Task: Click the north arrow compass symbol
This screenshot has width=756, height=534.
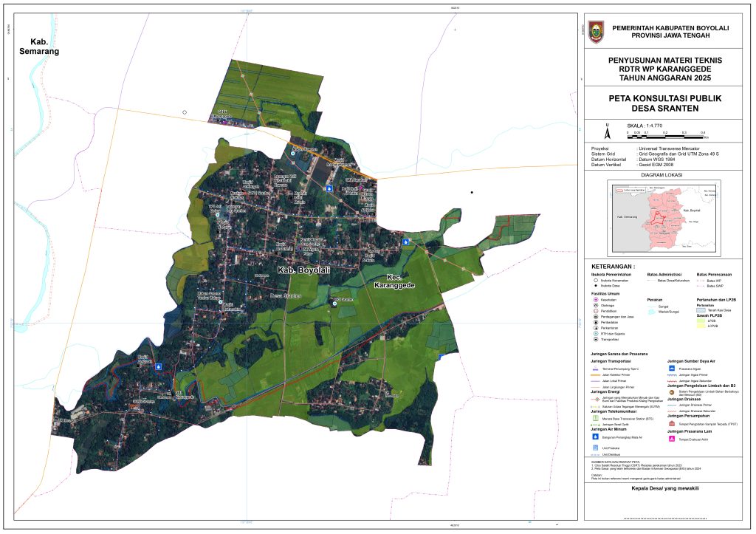Action: (x=606, y=133)
